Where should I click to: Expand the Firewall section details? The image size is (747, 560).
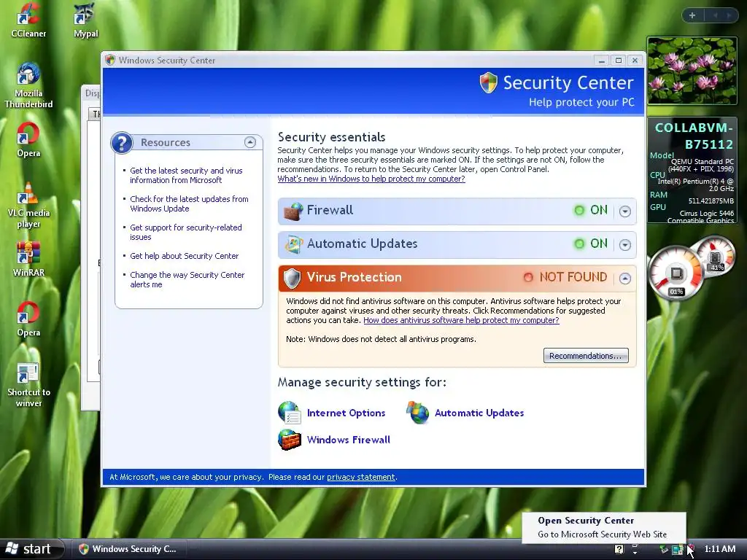click(625, 211)
